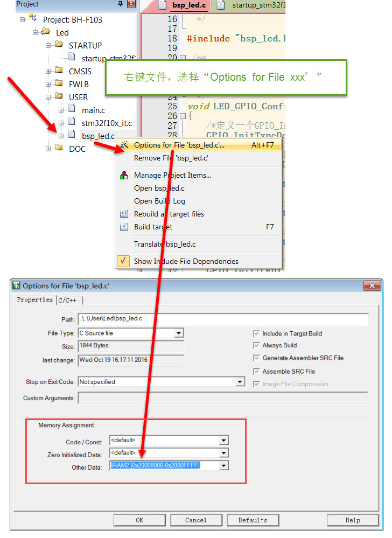Click the Build target icon in menu
Image resolution: width=392 pixels, height=538 pixels.
(124, 227)
